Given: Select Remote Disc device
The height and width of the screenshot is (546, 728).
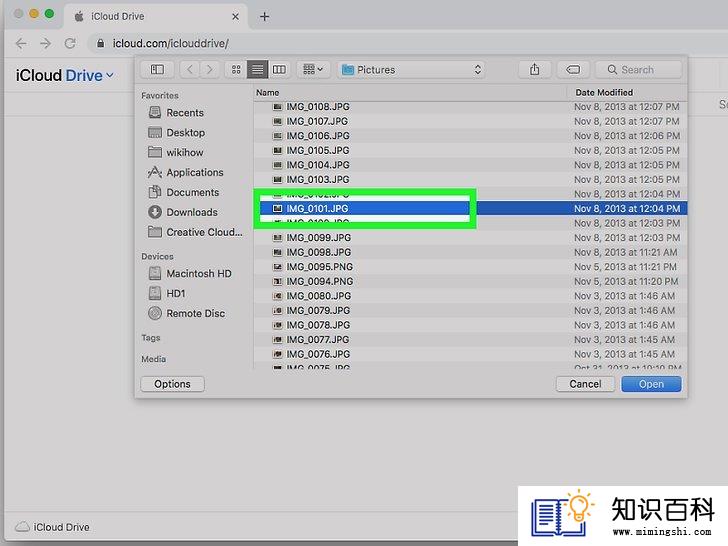Looking at the screenshot, I should coord(187,313).
